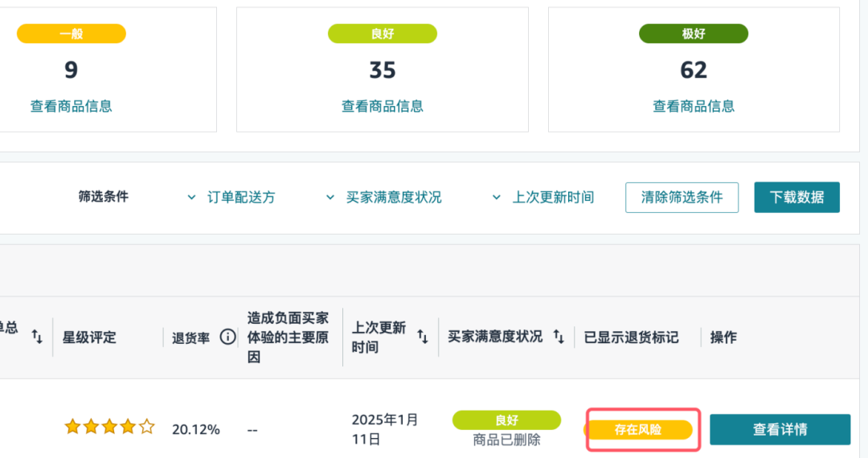Open the 买家满意度状况 filter dropdown

[383, 198]
